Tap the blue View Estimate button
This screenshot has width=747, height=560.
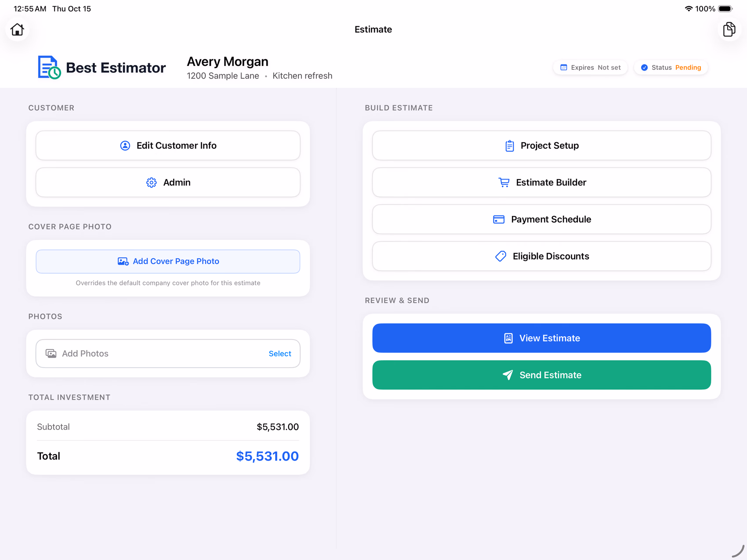[x=541, y=338]
